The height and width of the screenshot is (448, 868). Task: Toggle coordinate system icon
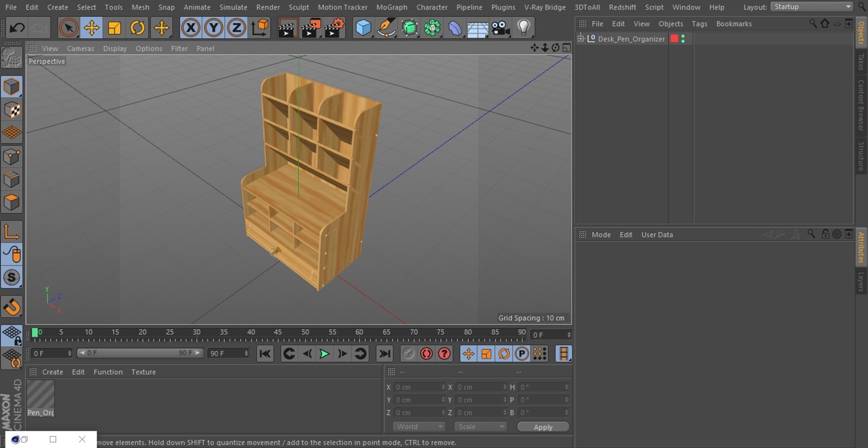(x=260, y=28)
